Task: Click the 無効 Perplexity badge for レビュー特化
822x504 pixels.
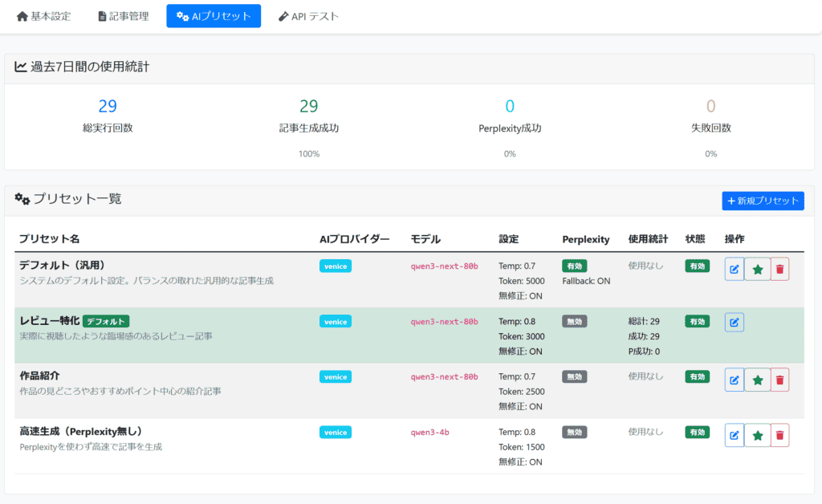Action: (x=574, y=321)
